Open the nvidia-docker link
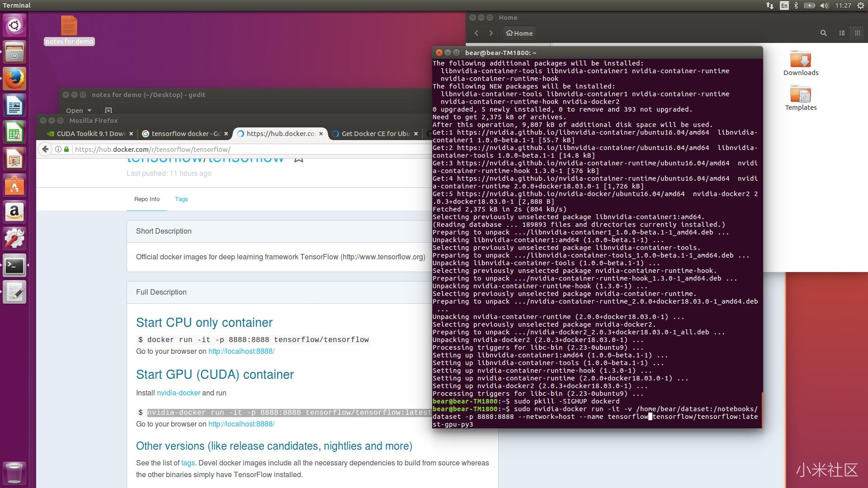The width and height of the screenshot is (868, 488). click(x=179, y=393)
